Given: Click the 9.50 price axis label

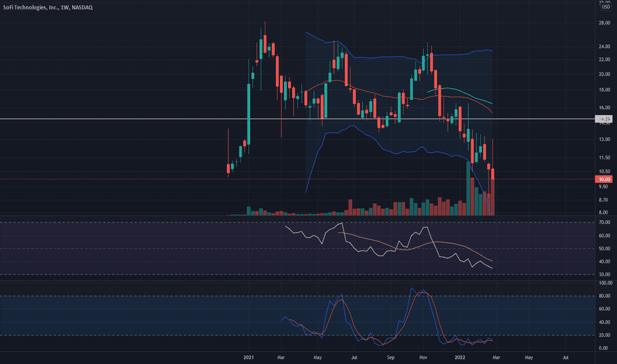Looking at the screenshot, I should 604,187.
